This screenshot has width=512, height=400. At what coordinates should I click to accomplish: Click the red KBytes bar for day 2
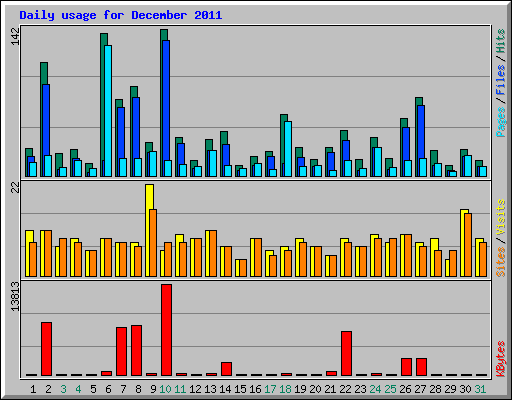46,349
